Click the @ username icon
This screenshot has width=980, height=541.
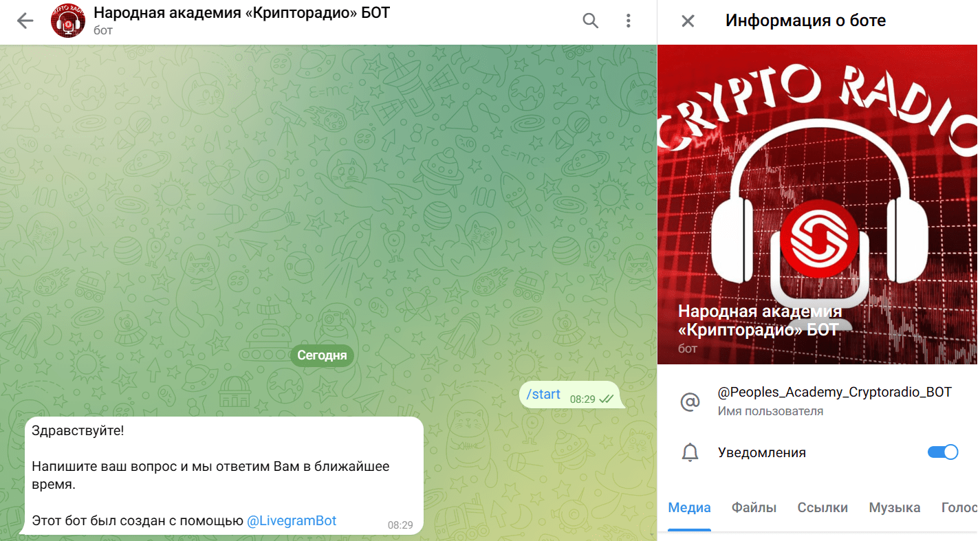tap(690, 402)
